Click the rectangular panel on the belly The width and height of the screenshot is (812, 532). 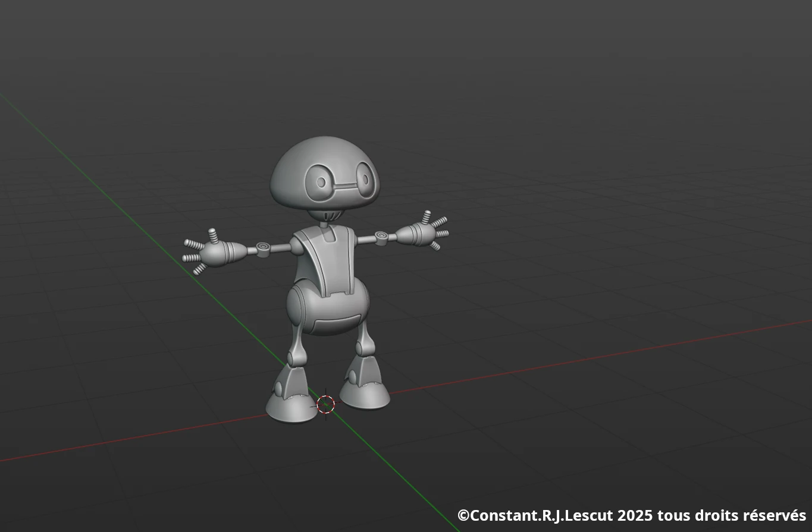coord(335,326)
